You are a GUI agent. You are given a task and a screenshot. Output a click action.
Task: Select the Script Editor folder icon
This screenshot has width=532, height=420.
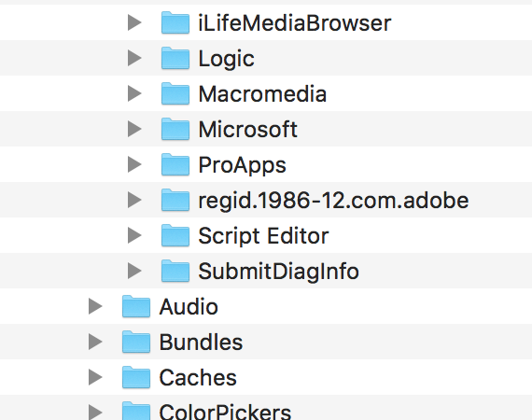pos(175,235)
